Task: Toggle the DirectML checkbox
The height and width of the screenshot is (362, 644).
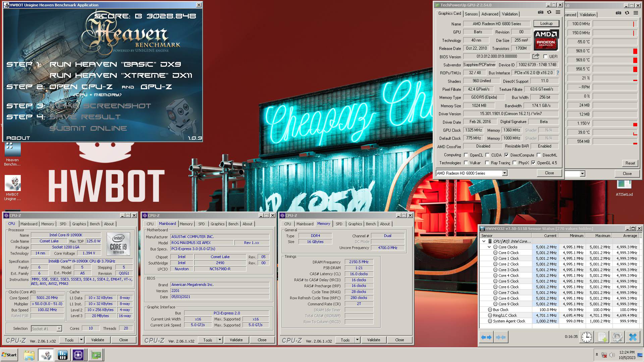Action: coord(539,155)
